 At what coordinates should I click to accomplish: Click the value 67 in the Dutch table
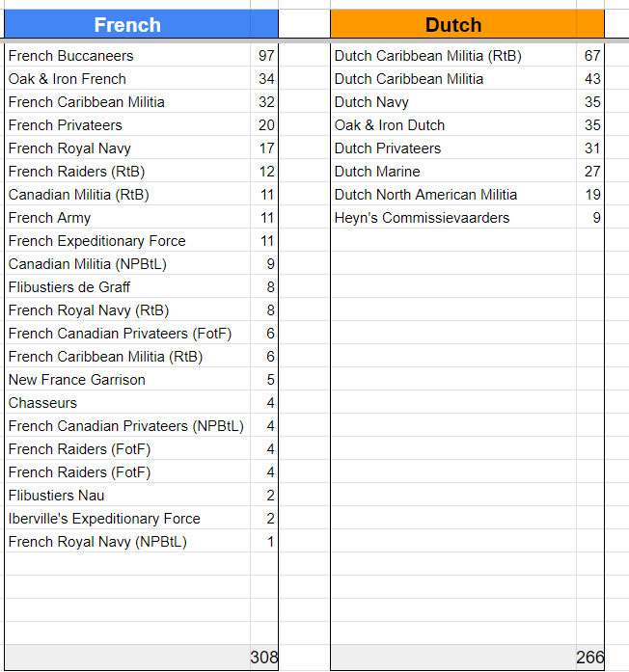tap(592, 56)
